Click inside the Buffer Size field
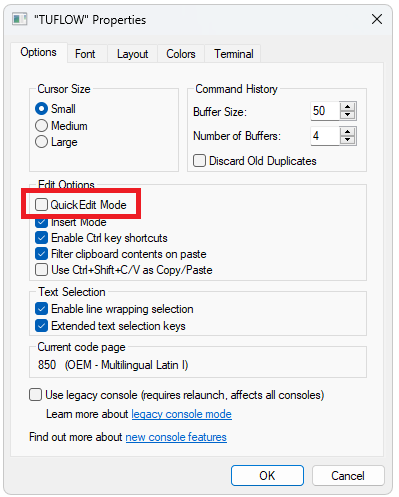399x497 pixels. [x=325, y=111]
